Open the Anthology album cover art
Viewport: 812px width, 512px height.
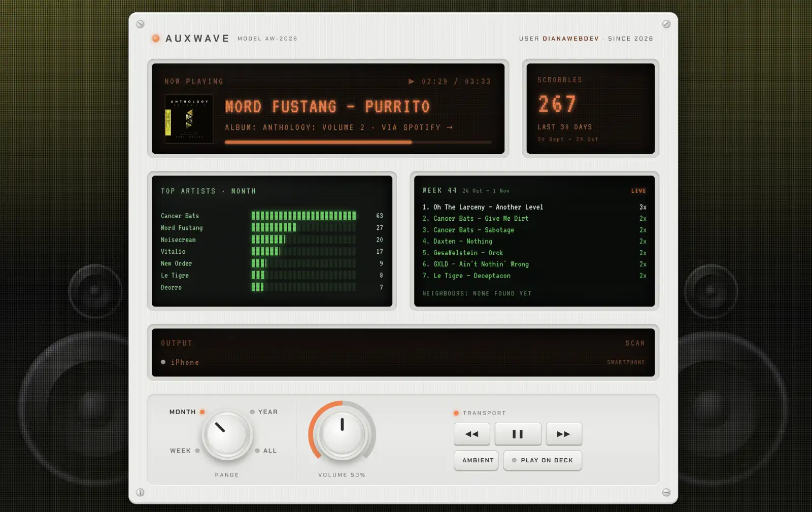pyautogui.click(x=189, y=119)
